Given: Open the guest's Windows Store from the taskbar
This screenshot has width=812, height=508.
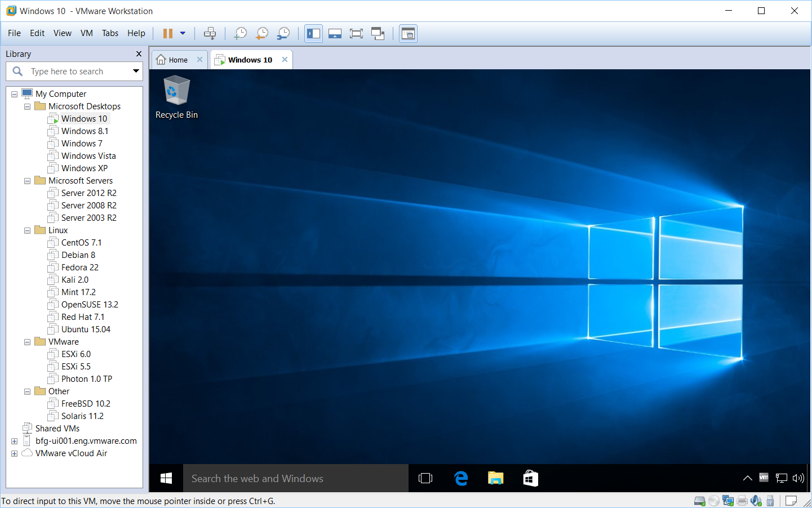Looking at the screenshot, I should click(x=530, y=478).
